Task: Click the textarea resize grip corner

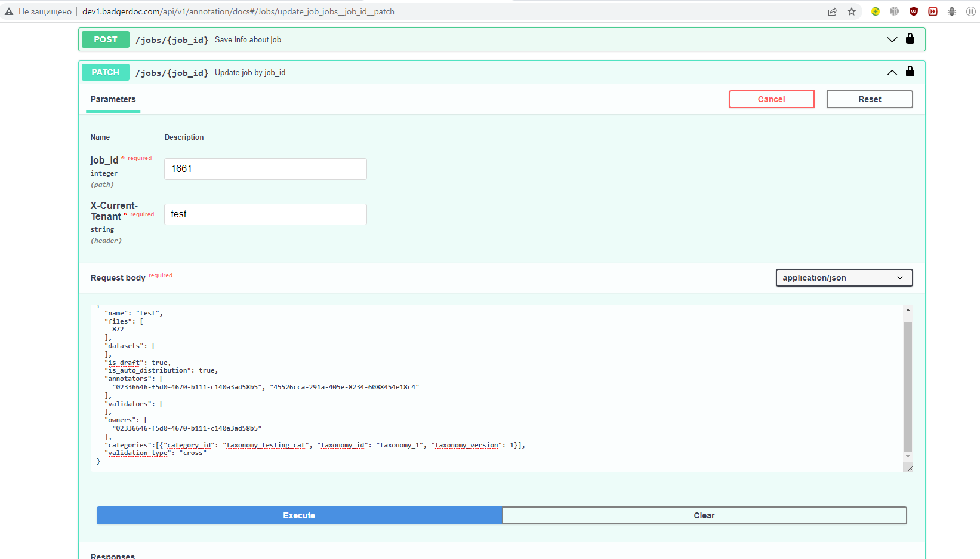Action: pyautogui.click(x=909, y=468)
